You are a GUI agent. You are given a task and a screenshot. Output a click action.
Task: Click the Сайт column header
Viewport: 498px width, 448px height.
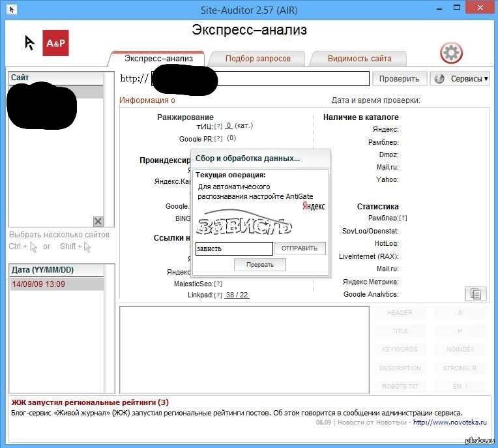[55, 78]
